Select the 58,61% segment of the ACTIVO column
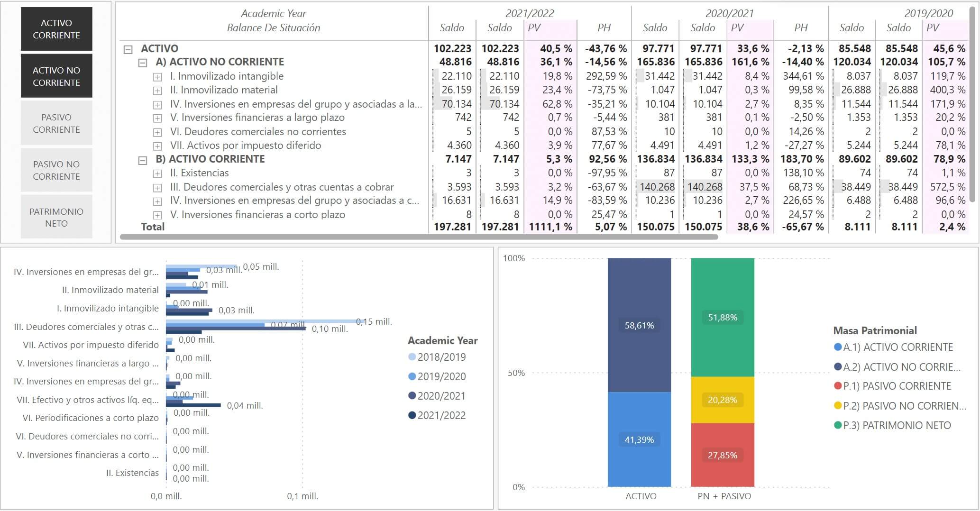 [639, 325]
